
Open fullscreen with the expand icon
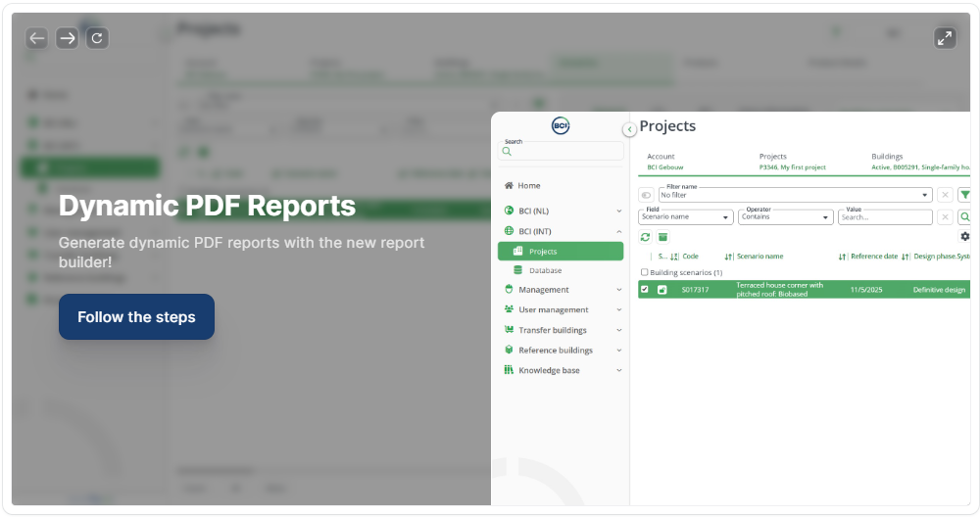pyautogui.click(x=945, y=38)
